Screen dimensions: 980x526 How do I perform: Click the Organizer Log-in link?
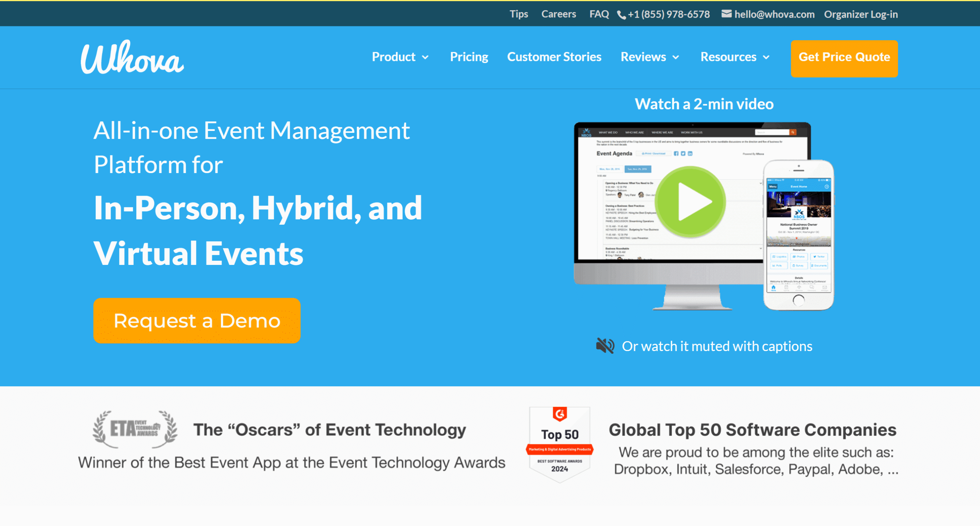pyautogui.click(x=861, y=14)
